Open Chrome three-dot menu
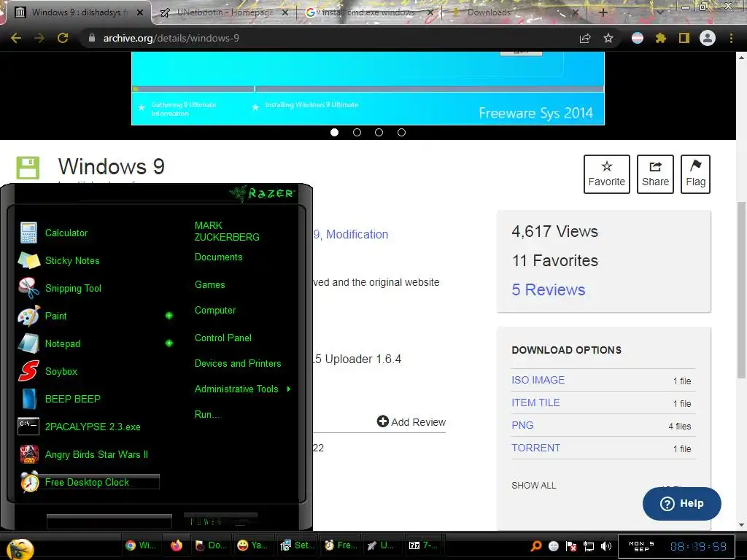 [731, 38]
